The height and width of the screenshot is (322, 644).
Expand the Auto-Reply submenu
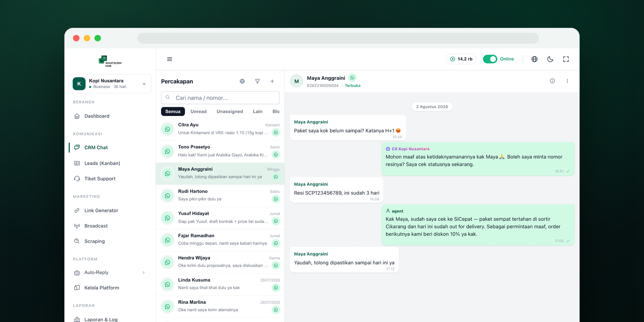pyautogui.click(x=110, y=272)
